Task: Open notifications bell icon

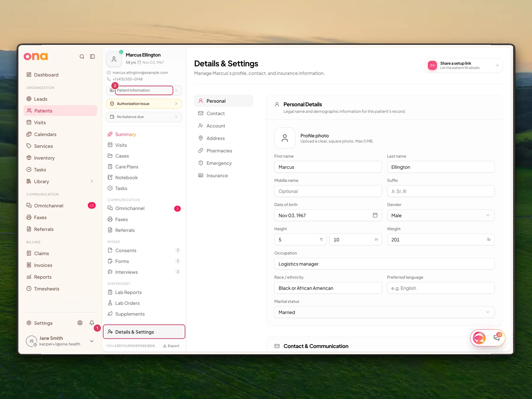Action: 92,323
